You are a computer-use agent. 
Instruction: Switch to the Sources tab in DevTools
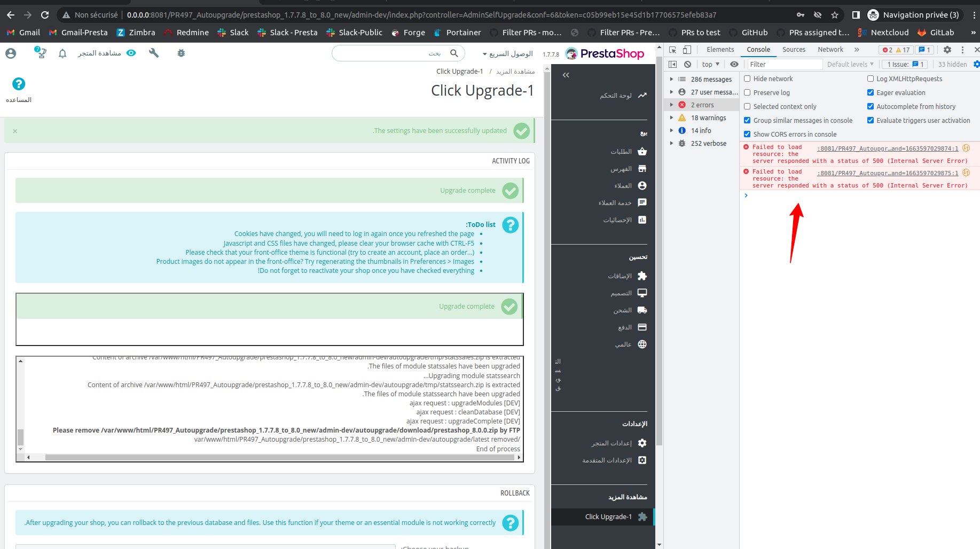tap(794, 49)
